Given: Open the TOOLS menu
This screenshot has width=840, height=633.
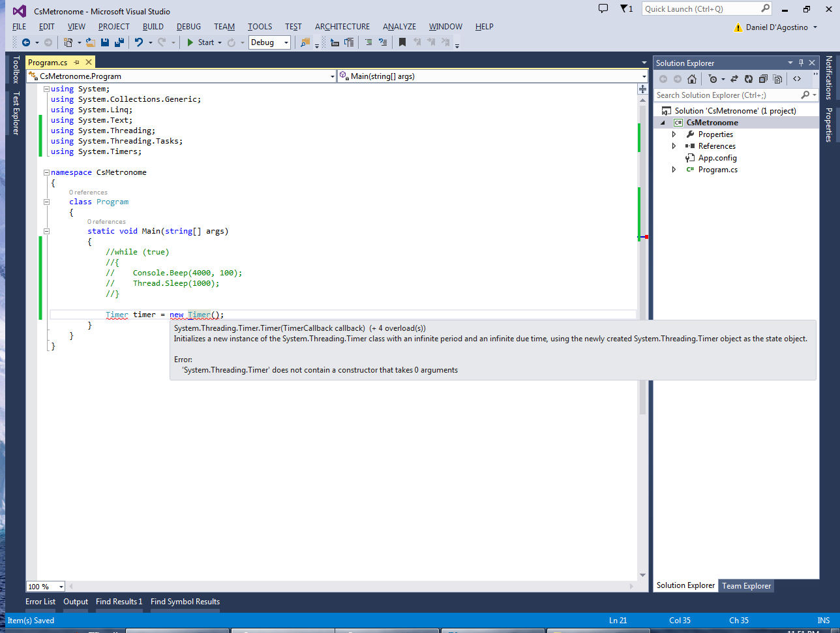Looking at the screenshot, I should click(260, 27).
